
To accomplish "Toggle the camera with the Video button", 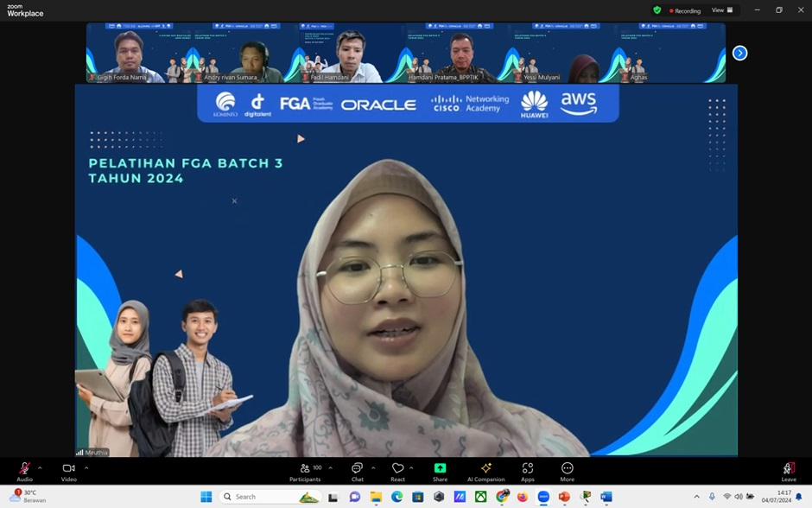I will (x=68, y=470).
